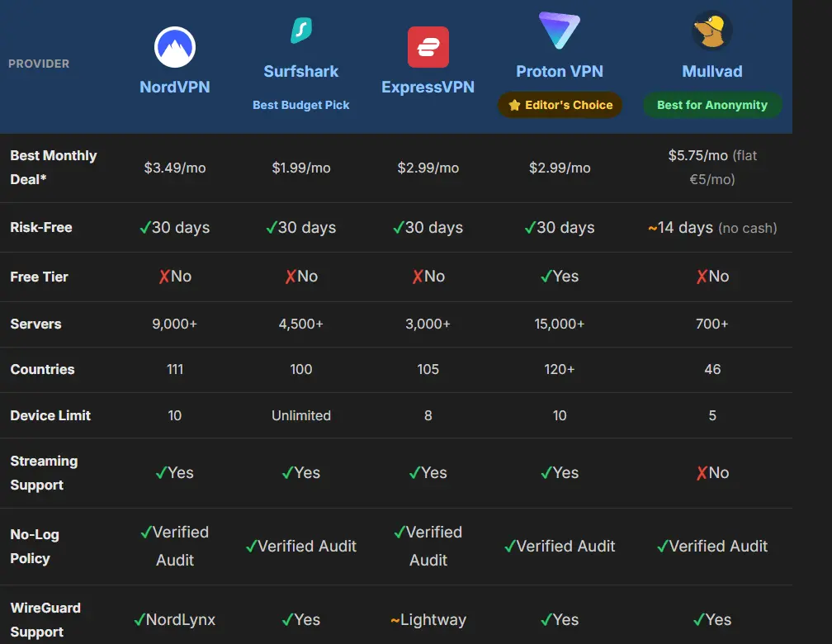This screenshot has height=644, width=832.
Task: Click the Lightway WireGuard cell
Action: [x=428, y=619]
